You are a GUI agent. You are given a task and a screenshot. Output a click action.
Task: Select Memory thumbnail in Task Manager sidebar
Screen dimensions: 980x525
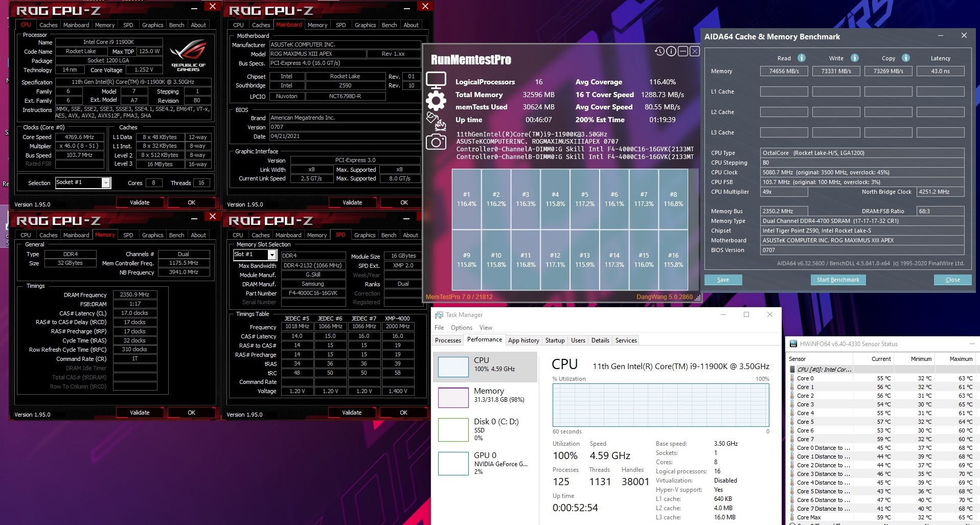click(453, 397)
